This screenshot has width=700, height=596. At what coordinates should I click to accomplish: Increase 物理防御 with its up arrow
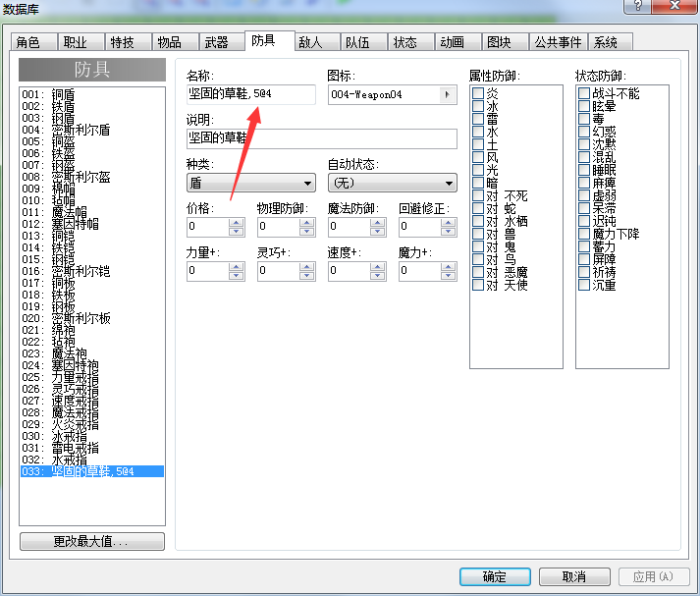pyautogui.click(x=306, y=222)
